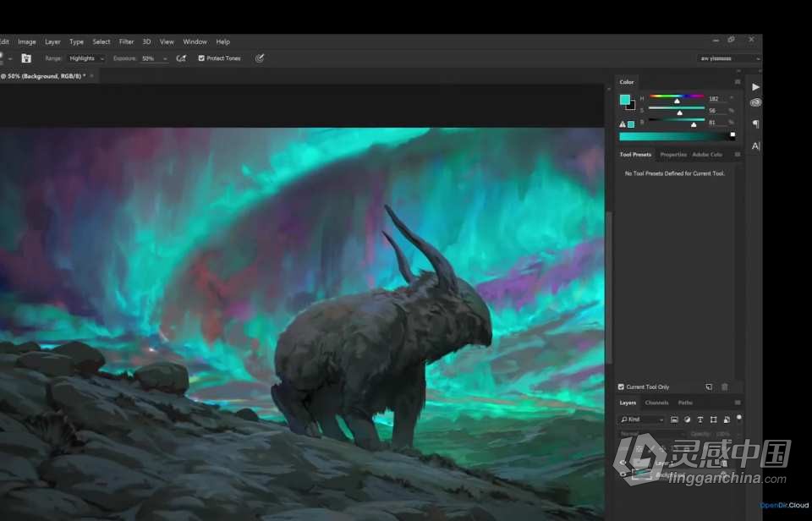Uncheck Protect Tones checkbox
The image size is (812, 521).
(201, 58)
